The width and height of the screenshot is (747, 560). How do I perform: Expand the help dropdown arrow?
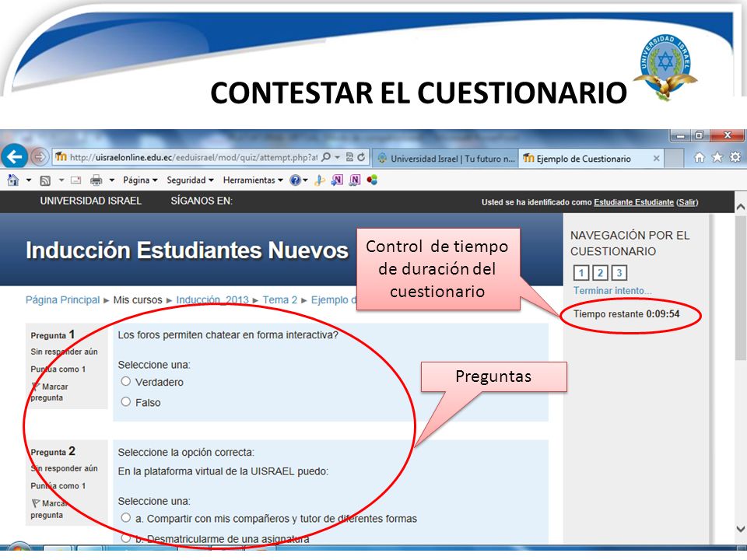tap(305, 180)
